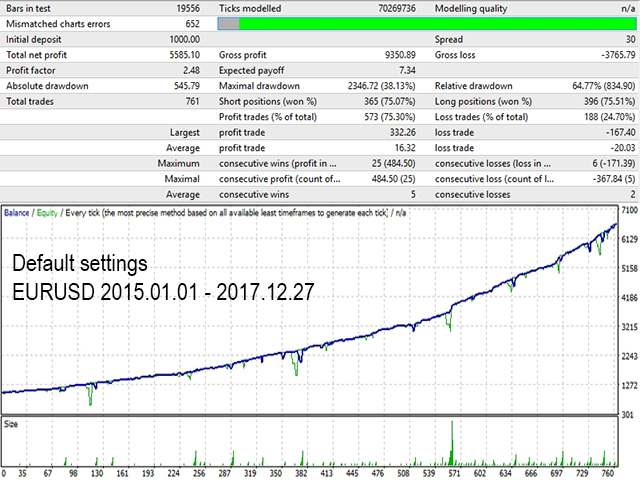The height and width of the screenshot is (480, 640).
Task: Click the 7100 value on the chart axis
Action: point(629,210)
